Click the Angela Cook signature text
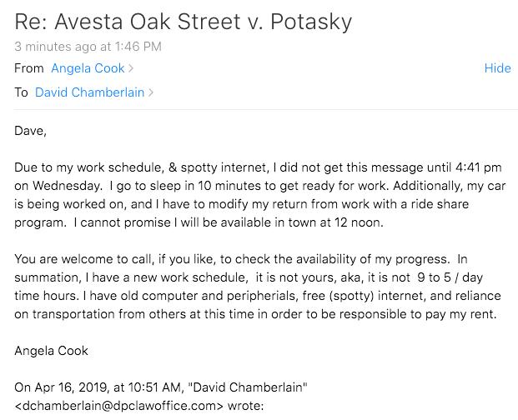The width and height of the screenshot is (518, 420). [x=51, y=351]
